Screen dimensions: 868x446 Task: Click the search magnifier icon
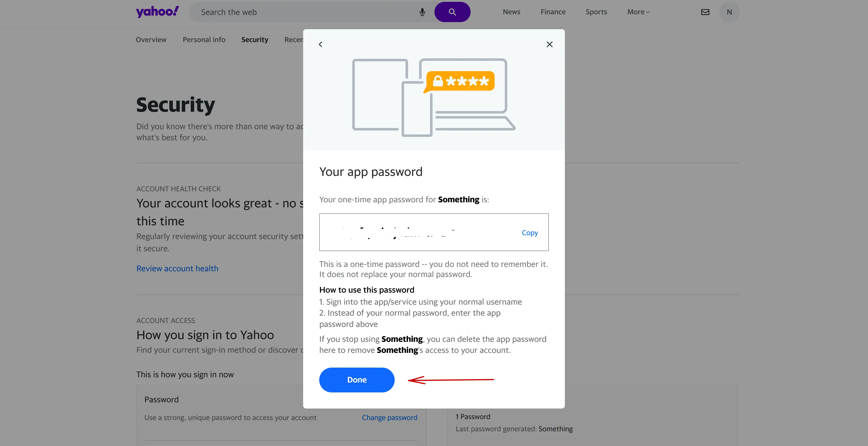pyautogui.click(x=452, y=11)
